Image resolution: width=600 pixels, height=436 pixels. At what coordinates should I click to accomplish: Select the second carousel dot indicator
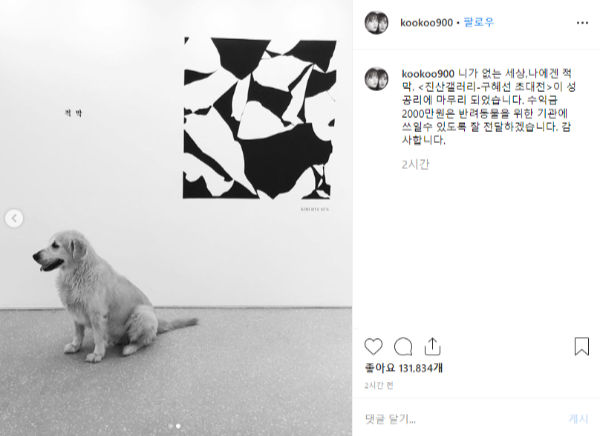tap(178, 426)
